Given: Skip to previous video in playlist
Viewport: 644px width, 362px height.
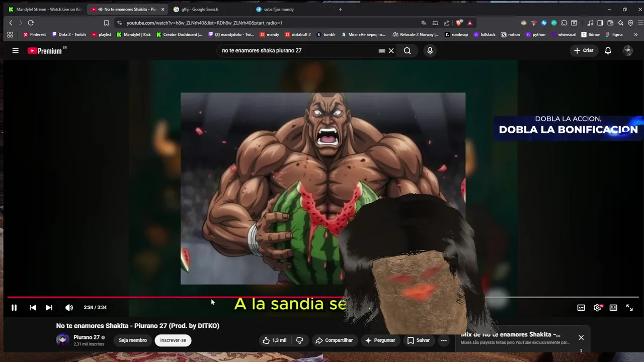Looking at the screenshot, I should click(x=33, y=307).
